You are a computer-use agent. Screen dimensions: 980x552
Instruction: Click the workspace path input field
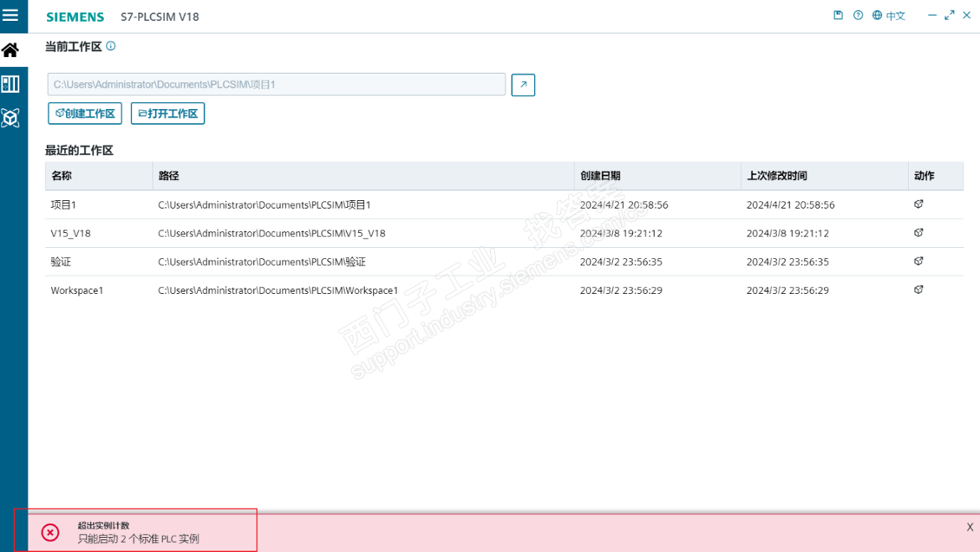[x=277, y=84]
